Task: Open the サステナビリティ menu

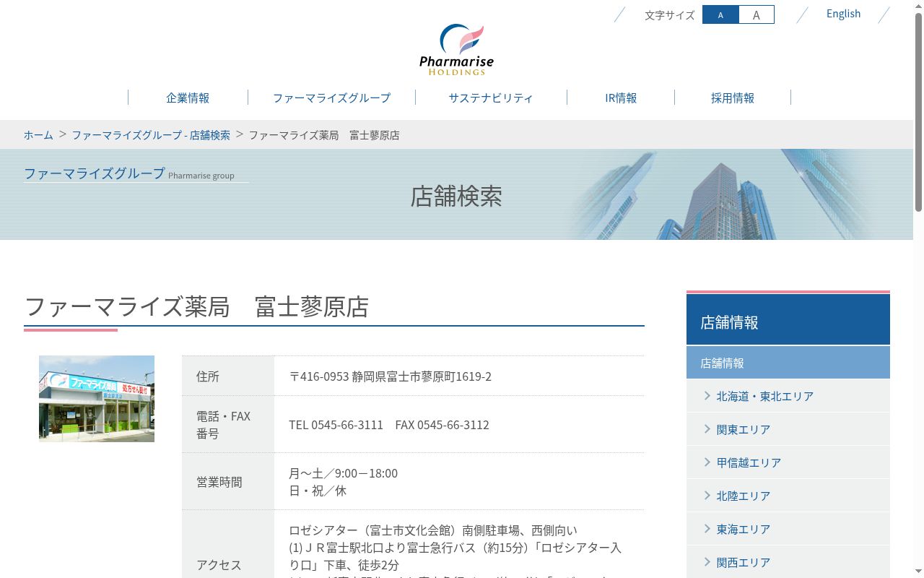Action: point(491,98)
